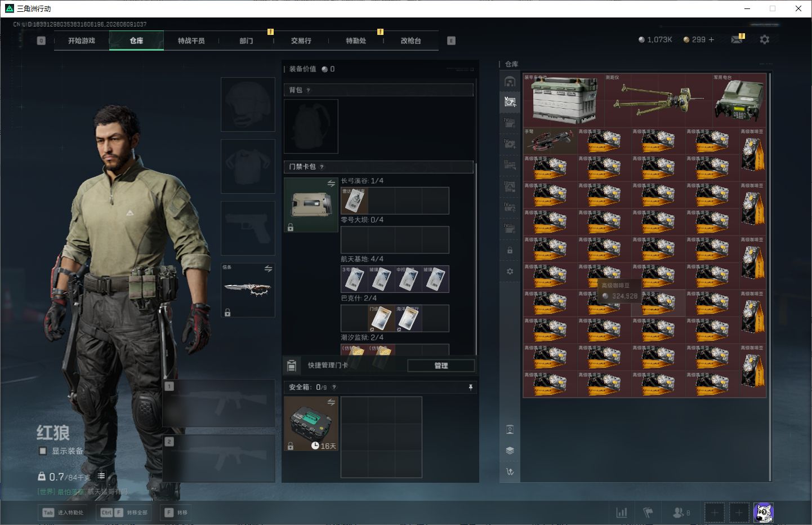812x525 pixels.
Task: Click the warehouse vertical scrollbar
Action: [x=769, y=276]
